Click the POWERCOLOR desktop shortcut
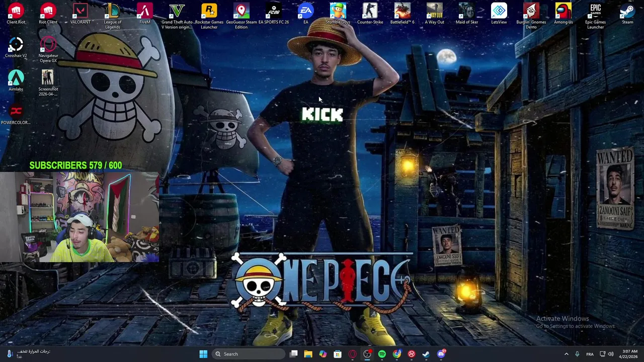 (16, 115)
